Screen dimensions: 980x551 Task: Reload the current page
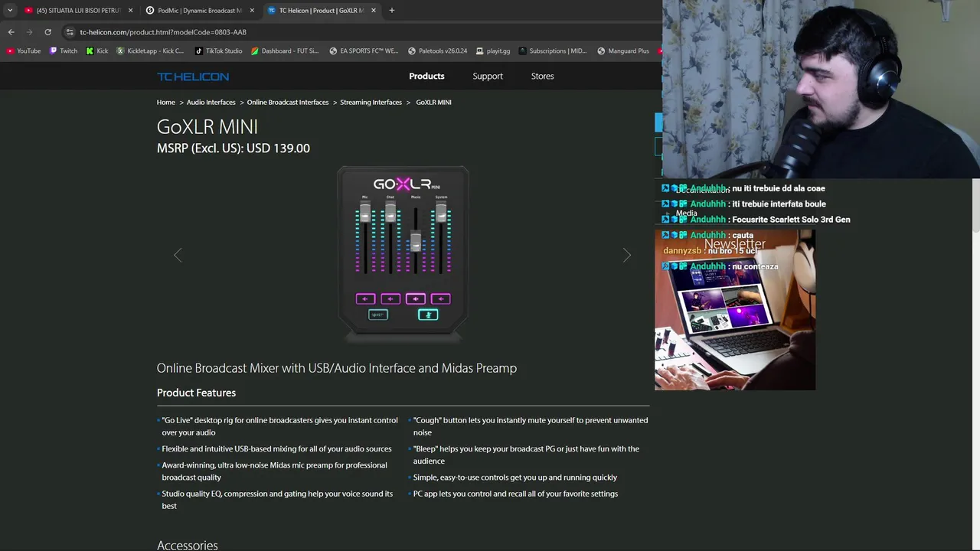pyautogui.click(x=47, y=32)
